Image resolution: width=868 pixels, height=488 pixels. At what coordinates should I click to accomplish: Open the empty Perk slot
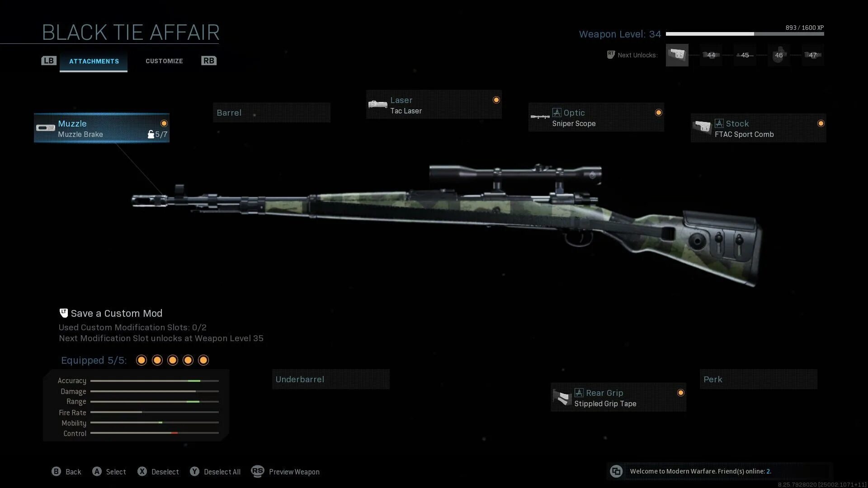pyautogui.click(x=759, y=379)
